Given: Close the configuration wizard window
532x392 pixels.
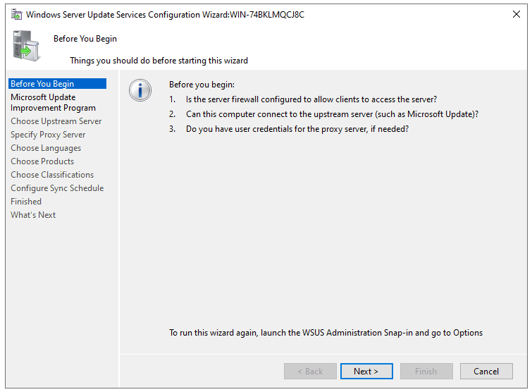Looking at the screenshot, I should tap(516, 14).
